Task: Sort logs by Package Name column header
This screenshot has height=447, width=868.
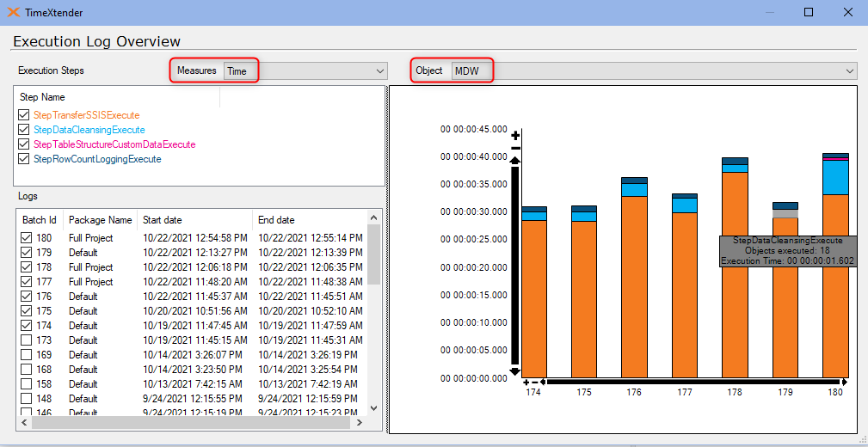Action: (100, 219)
